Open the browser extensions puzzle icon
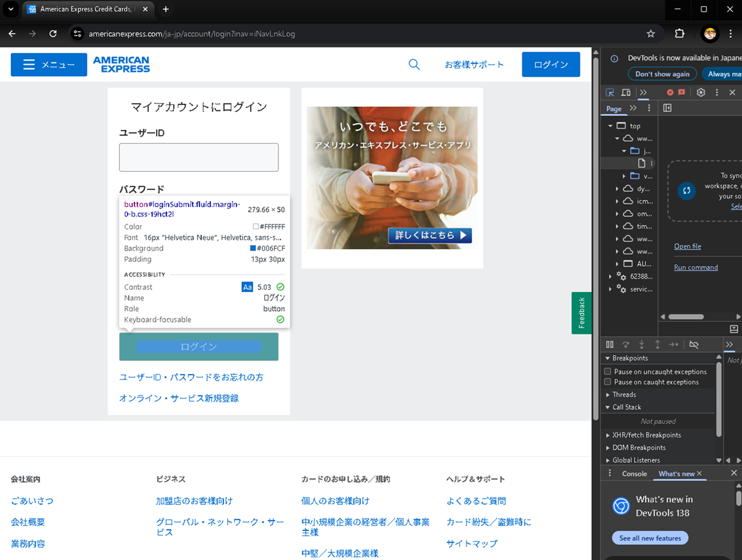The height and width of the screenshot is (560, 742). (680, 34)
